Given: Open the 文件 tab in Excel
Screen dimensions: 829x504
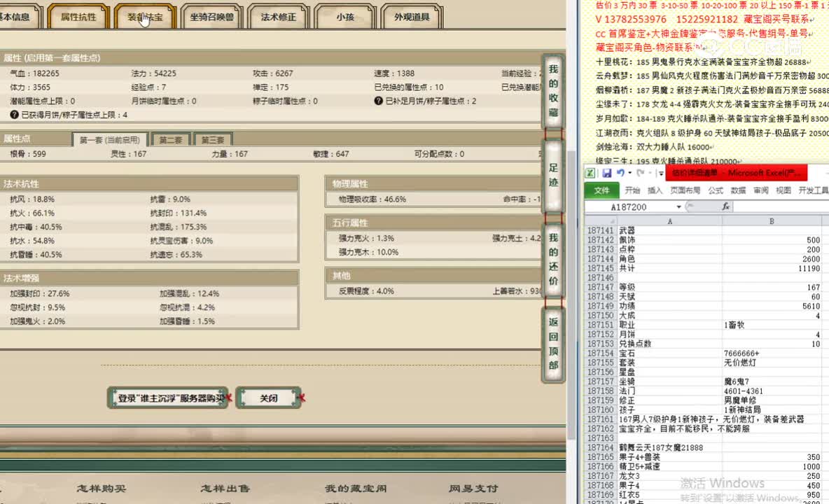Looking at the screenshot, I should pyautogui.click(x=601, y=190).
